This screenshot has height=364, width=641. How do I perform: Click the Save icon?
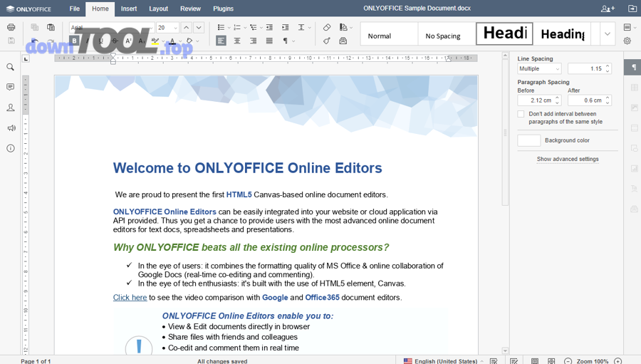(x=11, y=41)
